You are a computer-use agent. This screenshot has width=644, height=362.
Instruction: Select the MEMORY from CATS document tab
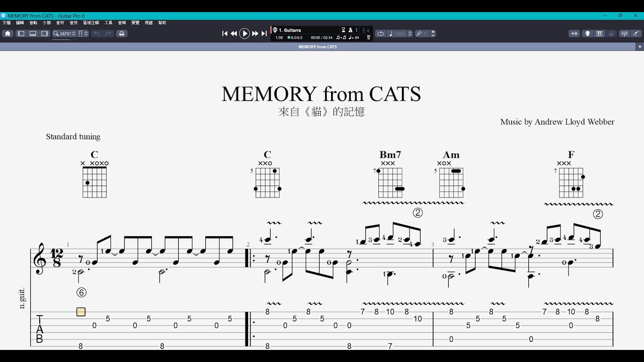pyautogui.click(x=317, y=47)
